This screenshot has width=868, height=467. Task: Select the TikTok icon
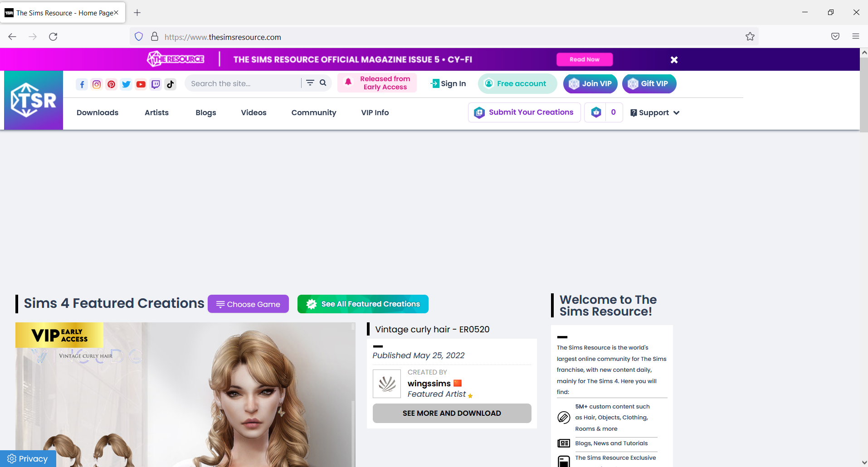coord(170,84)
